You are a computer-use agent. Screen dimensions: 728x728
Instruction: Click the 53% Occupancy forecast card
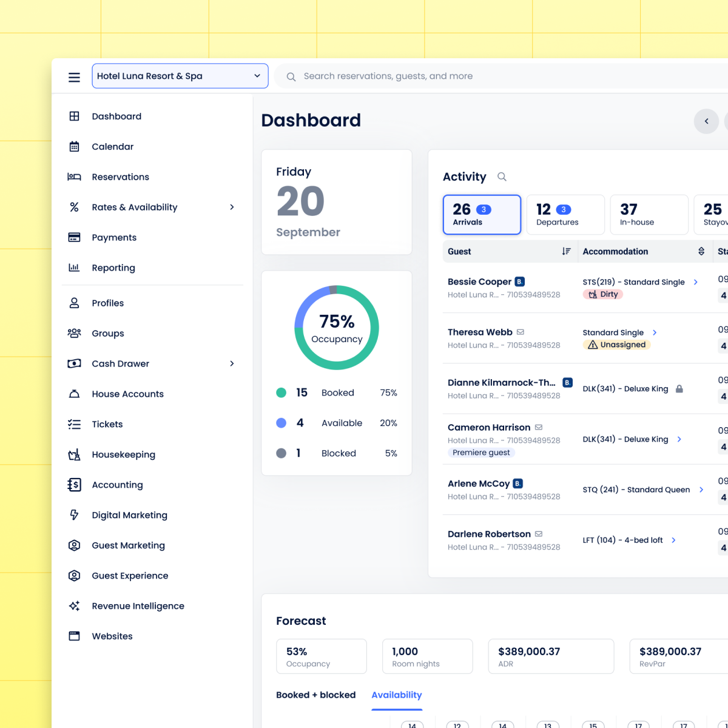coord(322,656)
